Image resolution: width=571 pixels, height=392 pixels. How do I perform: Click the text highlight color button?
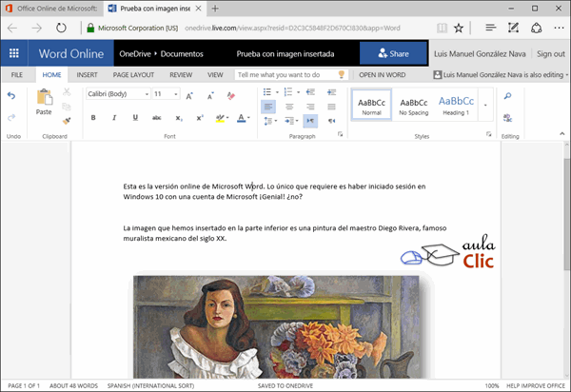(x=220, y=118)
